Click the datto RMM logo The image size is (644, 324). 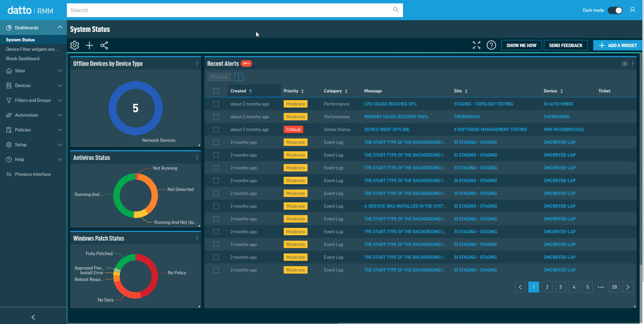[x=30, y=10]
